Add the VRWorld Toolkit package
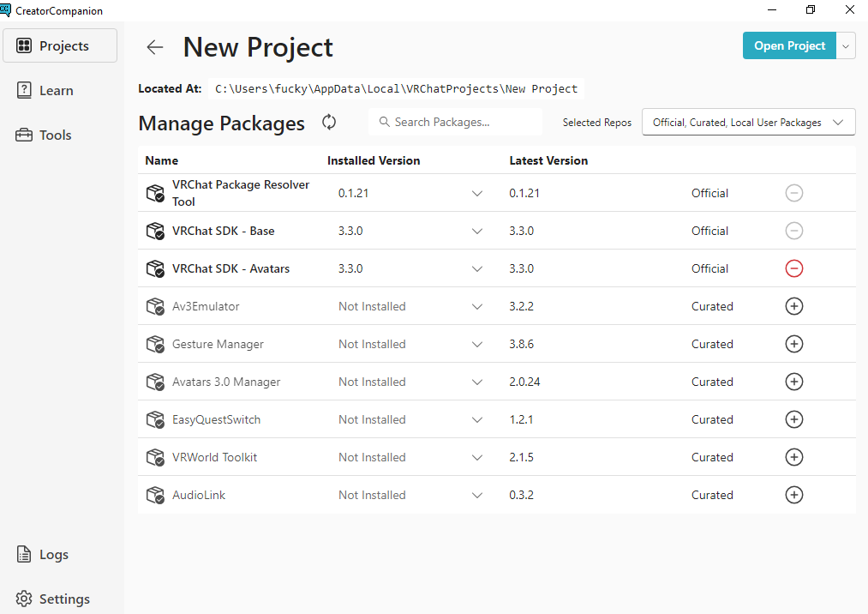Screen dimensions: 868x614 793,456
